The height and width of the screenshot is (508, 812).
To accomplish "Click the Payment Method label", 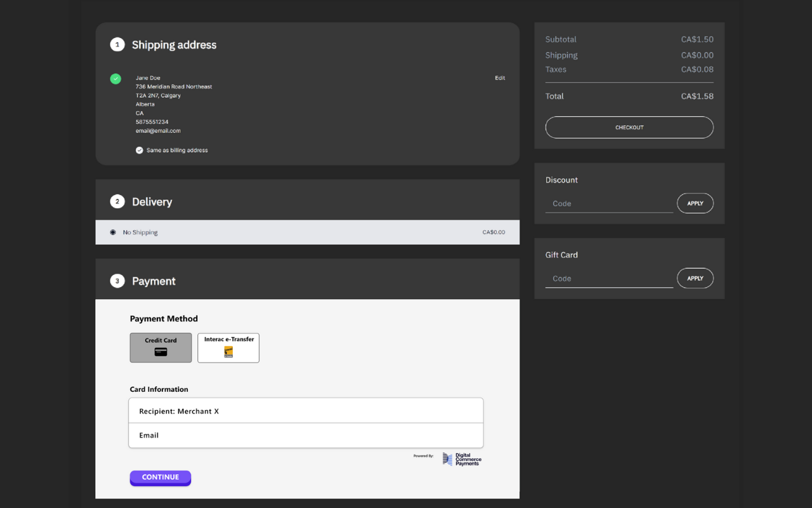I will click(x=164, y=319).
